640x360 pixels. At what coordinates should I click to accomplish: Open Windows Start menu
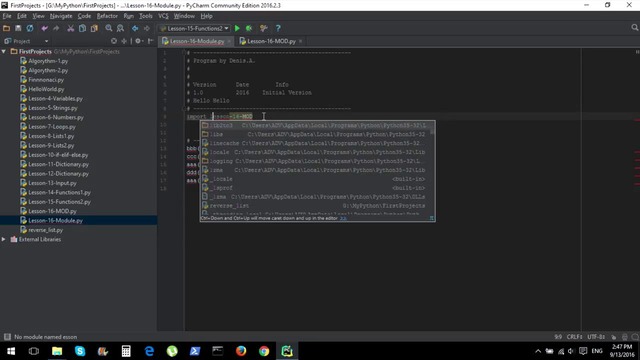[x=11, y=351]
